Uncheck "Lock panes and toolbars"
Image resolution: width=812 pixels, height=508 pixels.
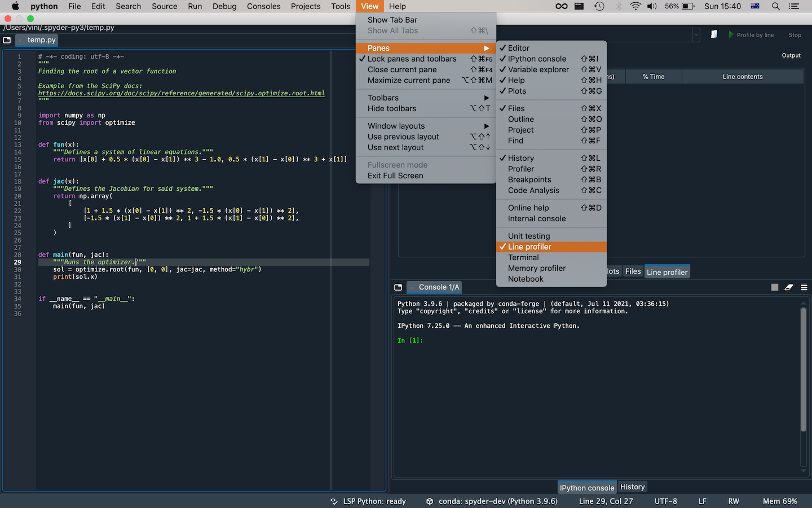point(412,59)
